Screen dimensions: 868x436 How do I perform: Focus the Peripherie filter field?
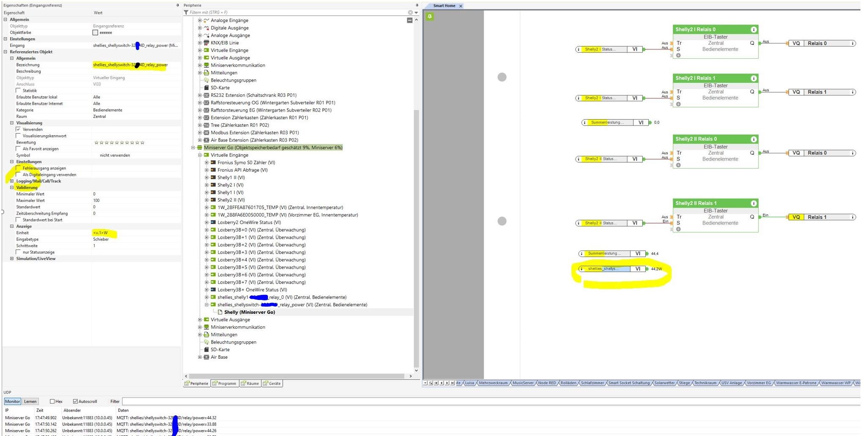tap(298, 13)
